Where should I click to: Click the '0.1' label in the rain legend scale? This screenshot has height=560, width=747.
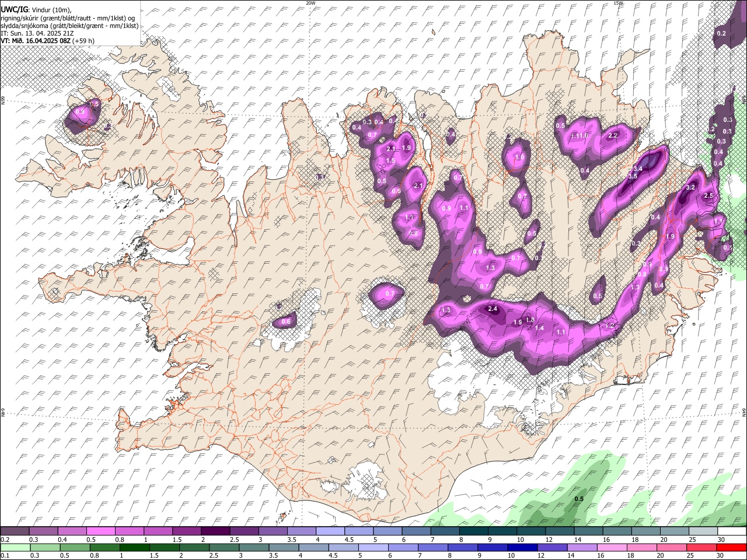(x=5, y=556)
